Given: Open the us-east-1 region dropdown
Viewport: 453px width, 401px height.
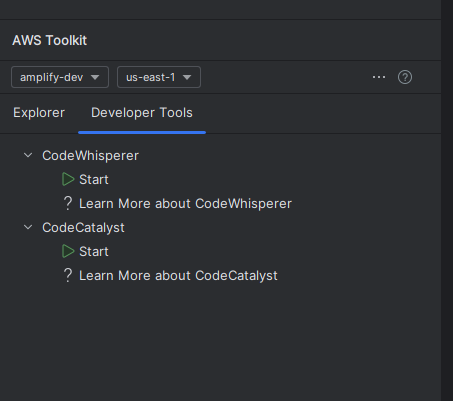Looking at the screenshot, I should click(159, 77).
